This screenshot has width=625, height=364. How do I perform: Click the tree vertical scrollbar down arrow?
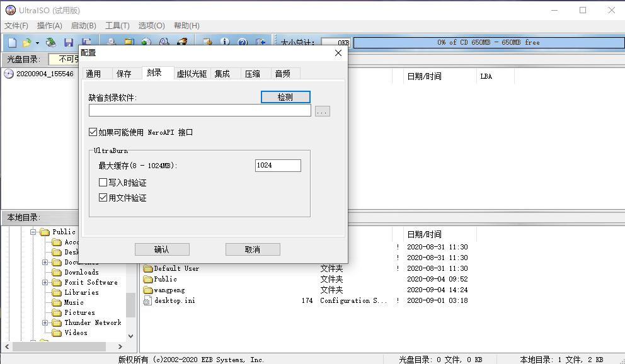tap(131, 336)
